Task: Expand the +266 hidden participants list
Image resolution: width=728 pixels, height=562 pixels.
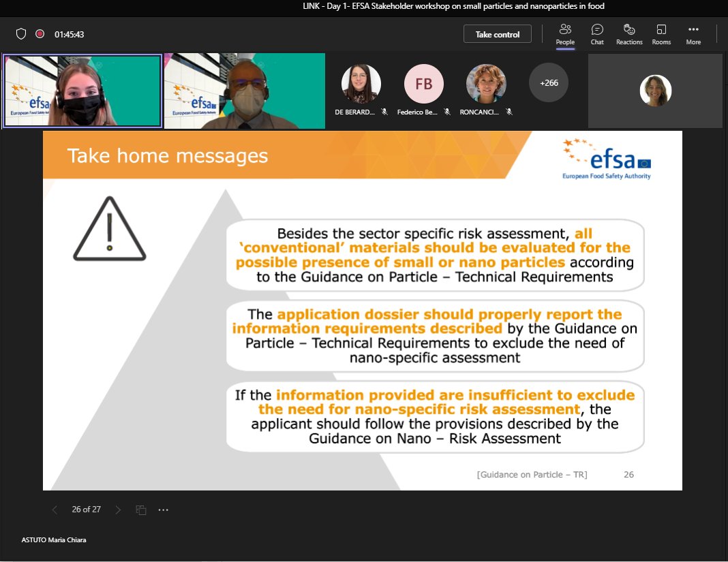Action: pos(549,83)
